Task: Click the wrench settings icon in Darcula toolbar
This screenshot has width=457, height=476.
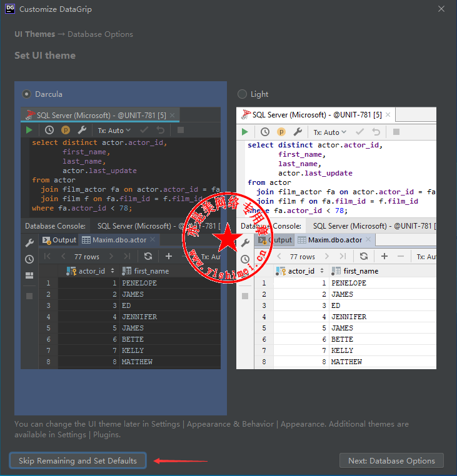Action: pos(82,130)
